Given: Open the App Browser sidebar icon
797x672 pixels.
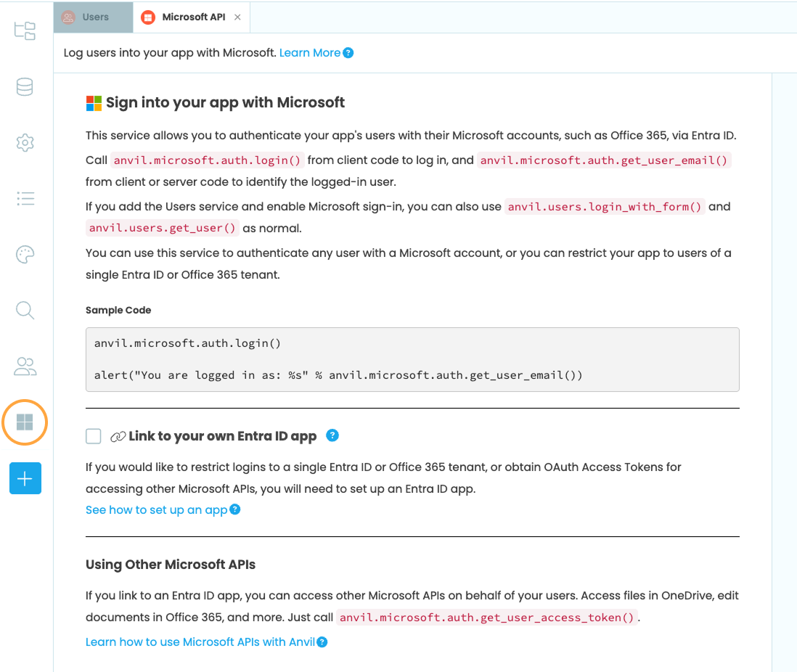Looking at the screenshot, I should coord(25,30).
